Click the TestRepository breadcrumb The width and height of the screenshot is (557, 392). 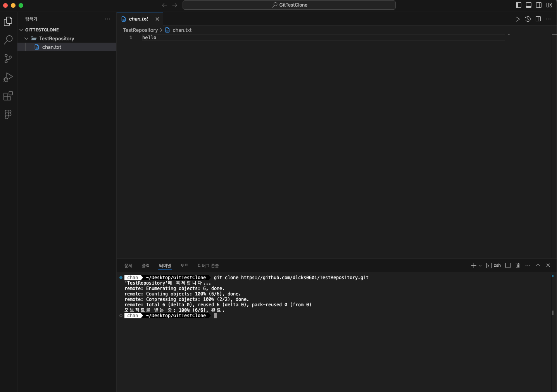coord(140,30)
